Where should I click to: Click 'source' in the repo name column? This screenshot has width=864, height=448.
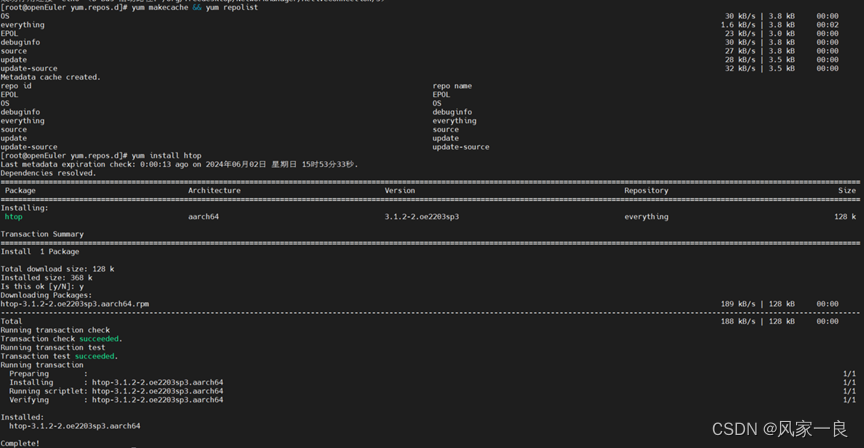445,129
